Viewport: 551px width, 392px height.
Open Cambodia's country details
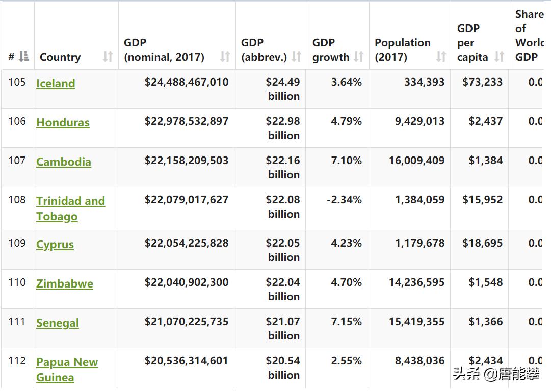pyautogui.click(x=63, y=162)
